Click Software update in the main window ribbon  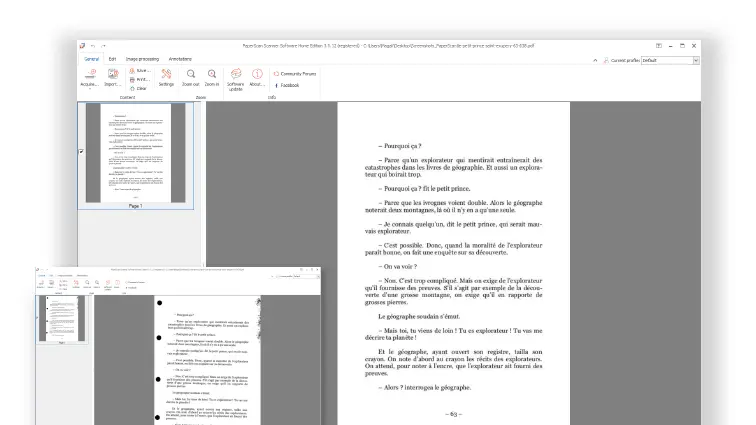(x=236, y=80)
